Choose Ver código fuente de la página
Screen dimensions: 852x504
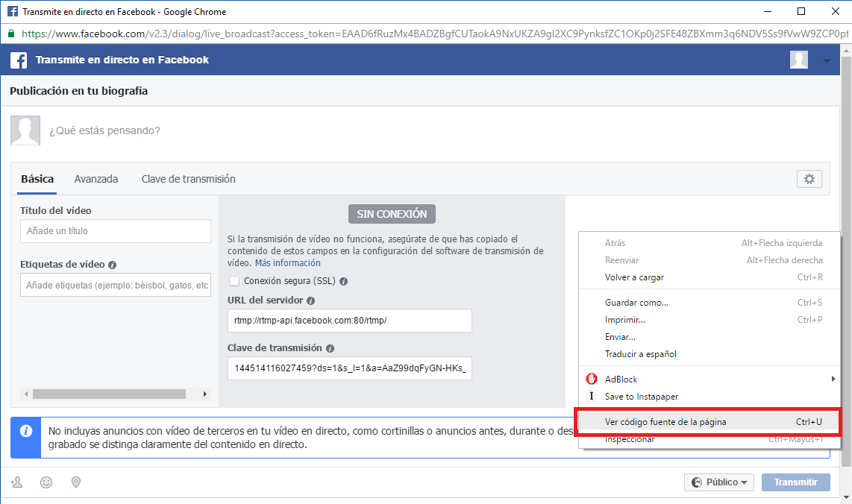(710, 422)
